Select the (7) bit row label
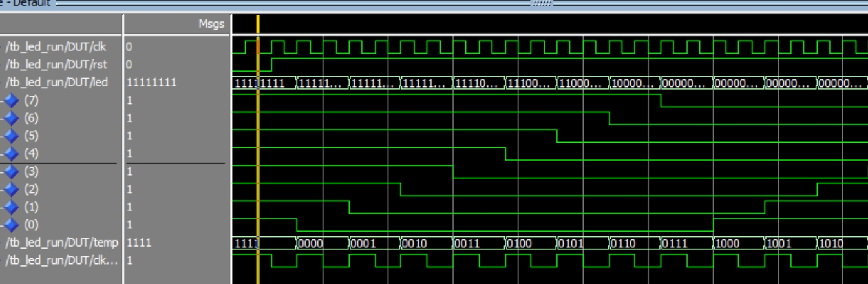868x284 pixels. click(x=31, y=101)
